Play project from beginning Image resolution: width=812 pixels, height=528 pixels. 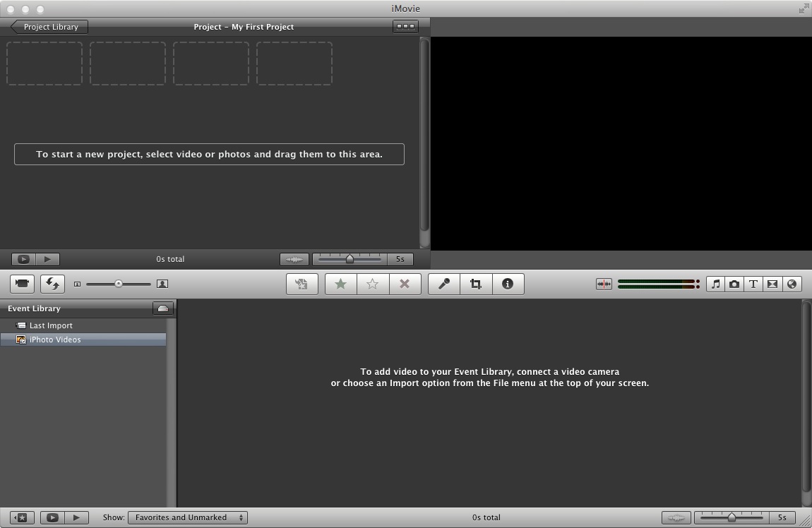click(47, 259)
